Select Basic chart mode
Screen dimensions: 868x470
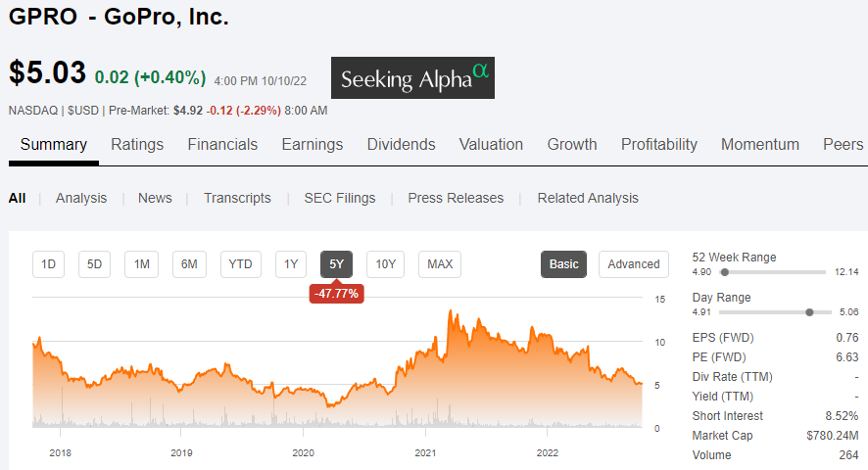[x=563, y=264]
